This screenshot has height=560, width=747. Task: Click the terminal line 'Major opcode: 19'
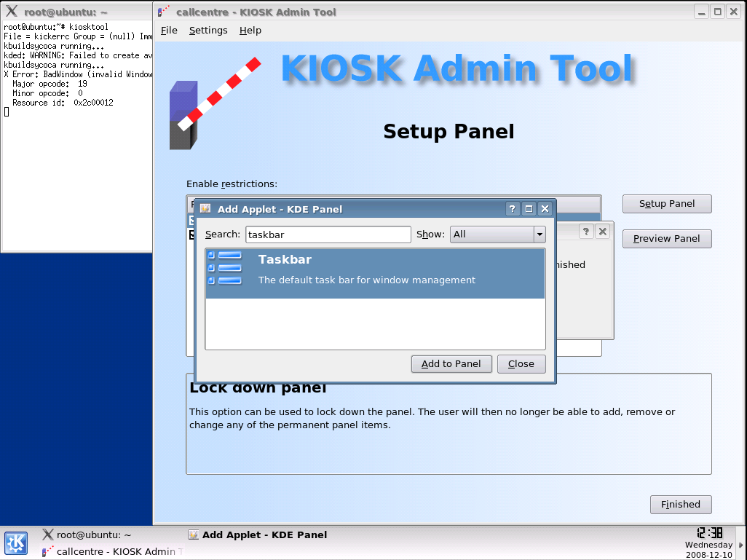pyautogui.click(x=50, y=84)
